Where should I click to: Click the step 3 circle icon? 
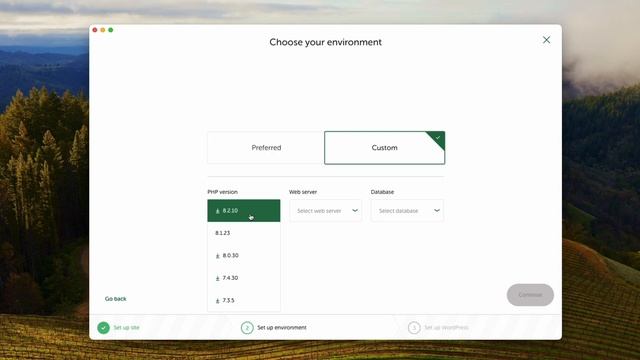pos(414,328)
